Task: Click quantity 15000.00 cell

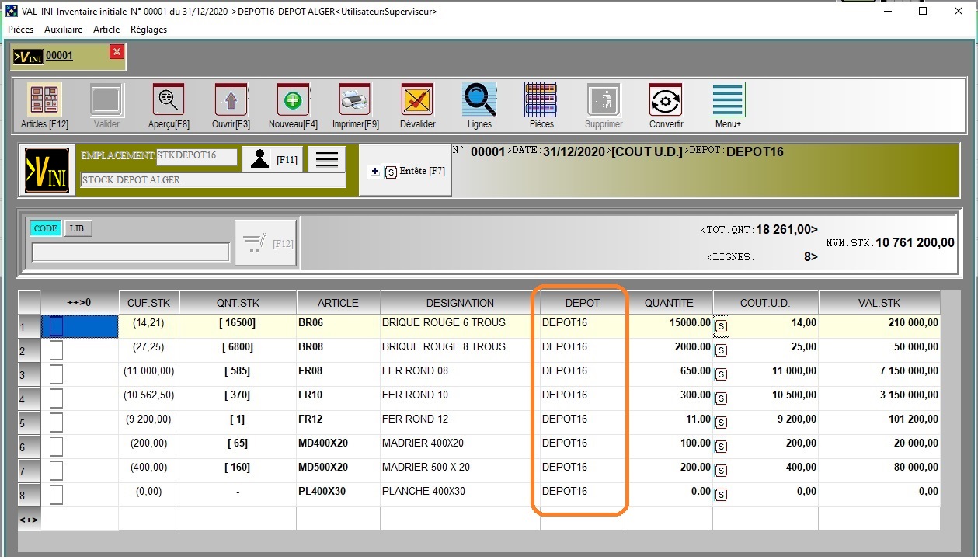Action: click(669, 326)
